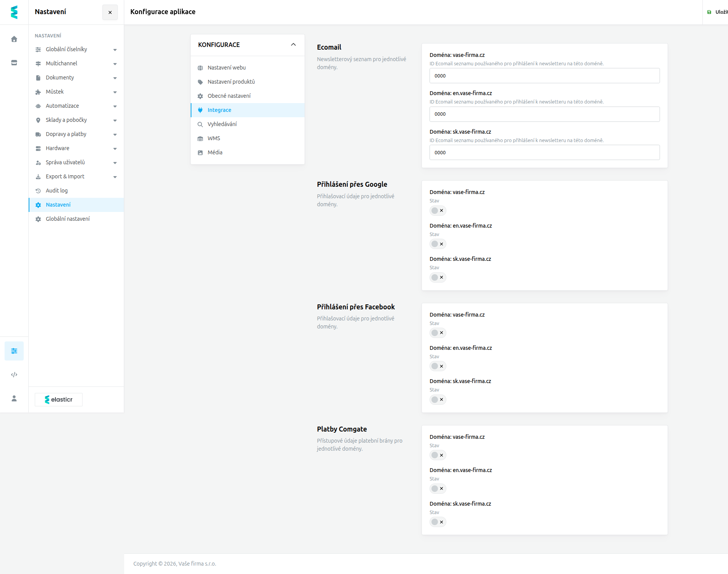Image resolution: width=728 pixels, height=574 pixels.
Task: Enable Comgate payments for sk.vase-firma.cz
Action: [x=438, y=522]
